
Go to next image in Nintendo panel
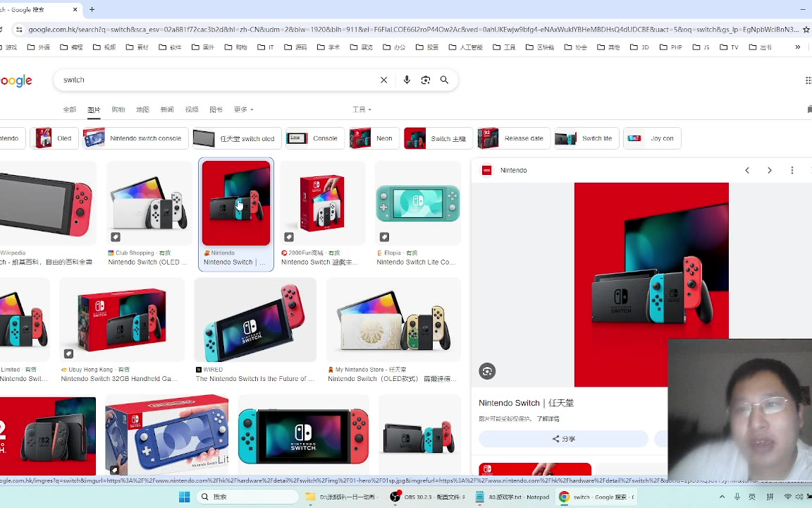pyautogui.click(x=770, y=170)
